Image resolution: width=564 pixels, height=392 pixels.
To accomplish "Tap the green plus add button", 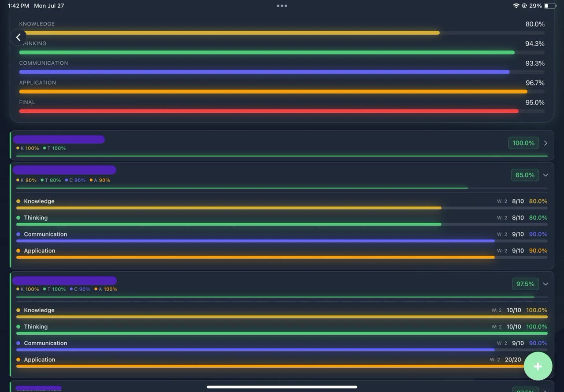I will (538, 366).
